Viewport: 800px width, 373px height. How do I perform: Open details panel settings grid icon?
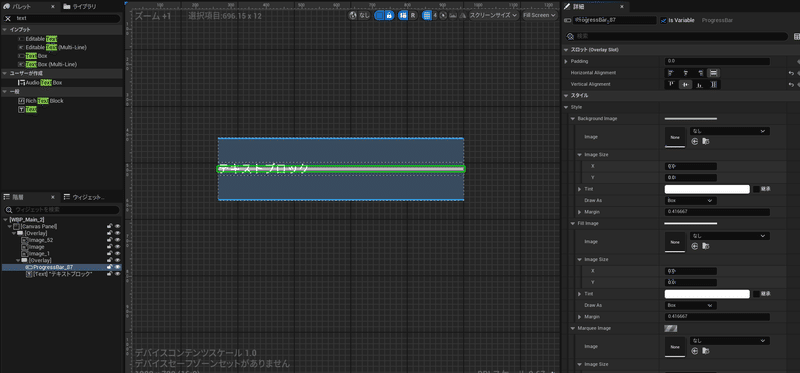pyautogui.click(x=796, y=37)
